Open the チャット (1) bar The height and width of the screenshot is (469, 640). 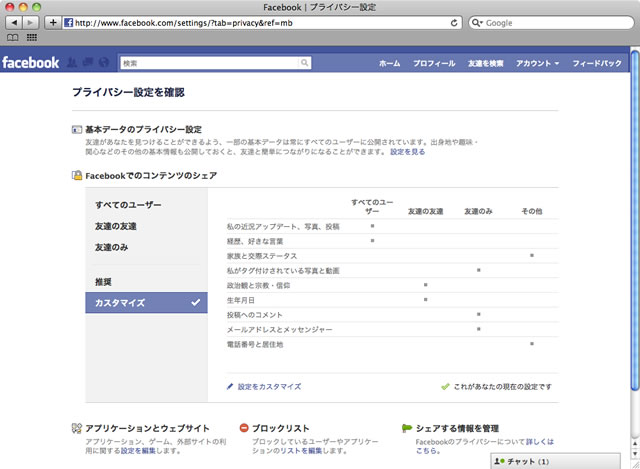point(555,461)
